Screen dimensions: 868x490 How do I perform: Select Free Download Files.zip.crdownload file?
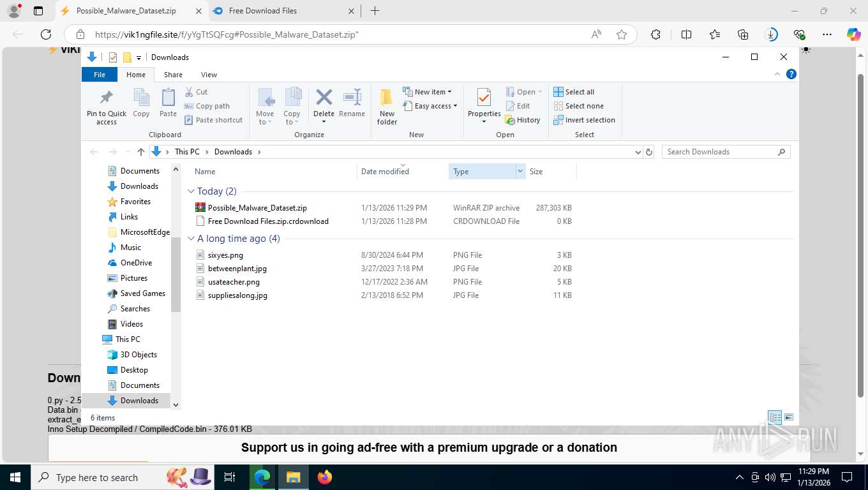coord(268,221)
